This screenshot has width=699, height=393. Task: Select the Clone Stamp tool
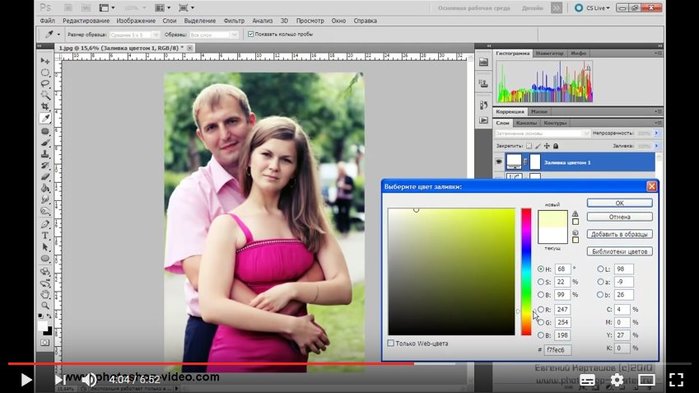(45, 154)
